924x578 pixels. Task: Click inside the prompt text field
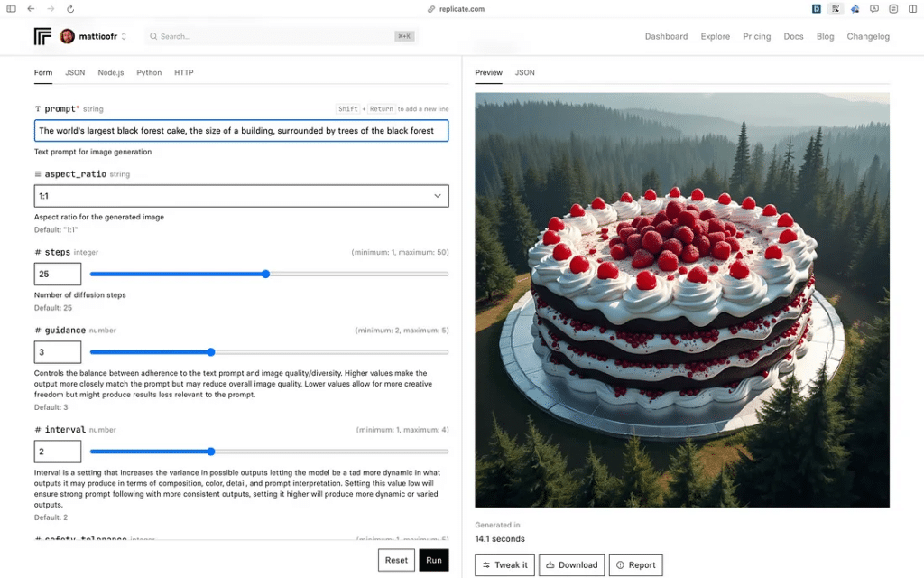tap(241, 130)
